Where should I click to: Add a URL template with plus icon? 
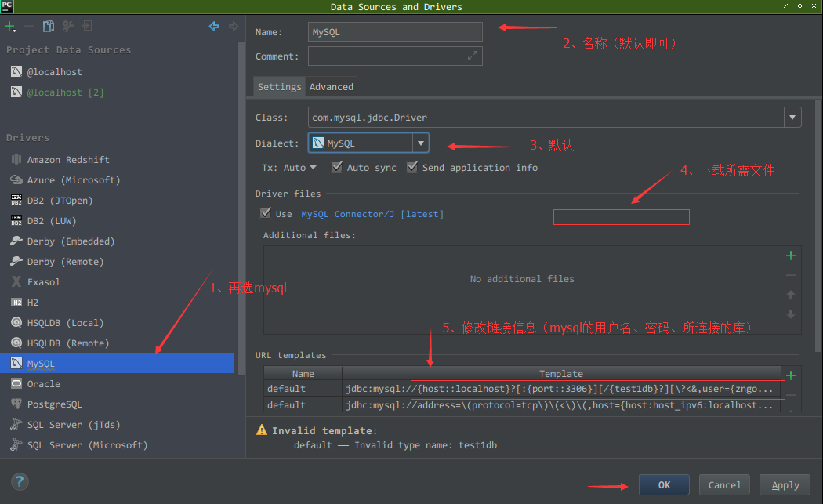(791, 375)
